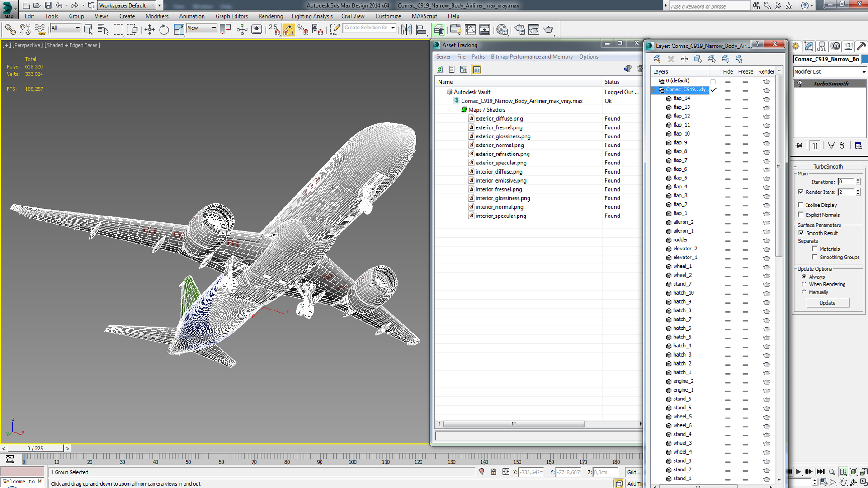Viewport: 868px width, 488px height.
Task: Activate the Select Object tool
Action: point(89,30)
